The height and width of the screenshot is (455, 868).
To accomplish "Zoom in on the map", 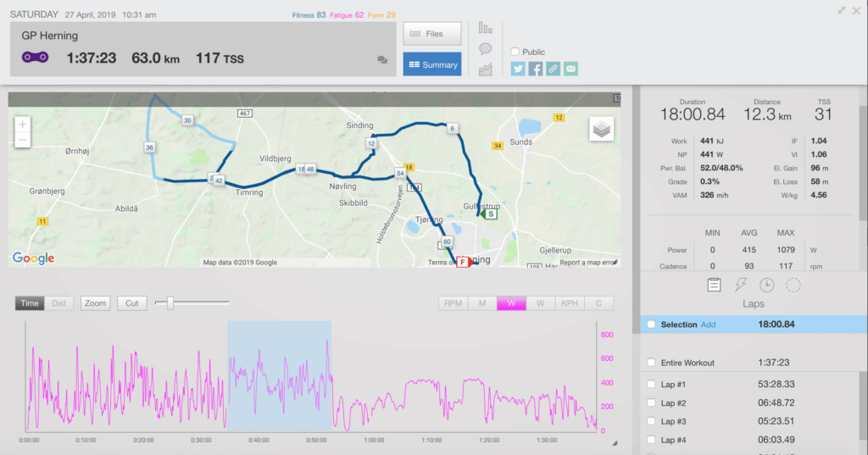I will [22, 124].
